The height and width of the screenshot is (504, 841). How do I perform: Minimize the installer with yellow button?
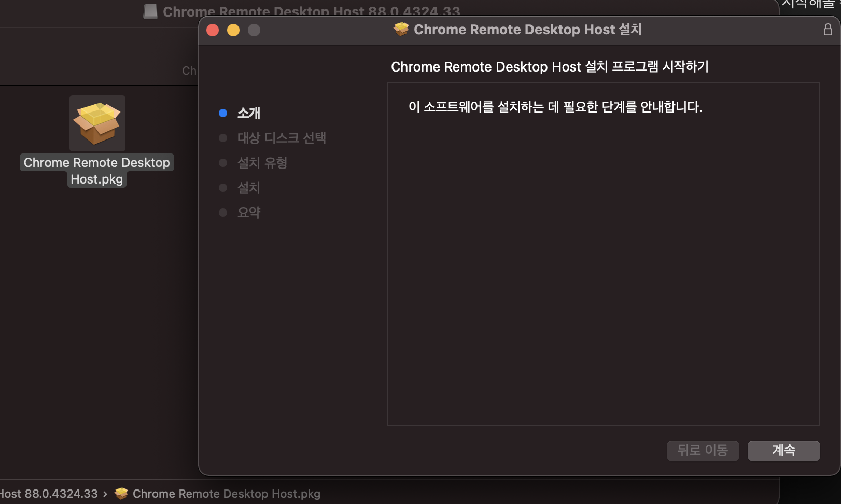233,30
